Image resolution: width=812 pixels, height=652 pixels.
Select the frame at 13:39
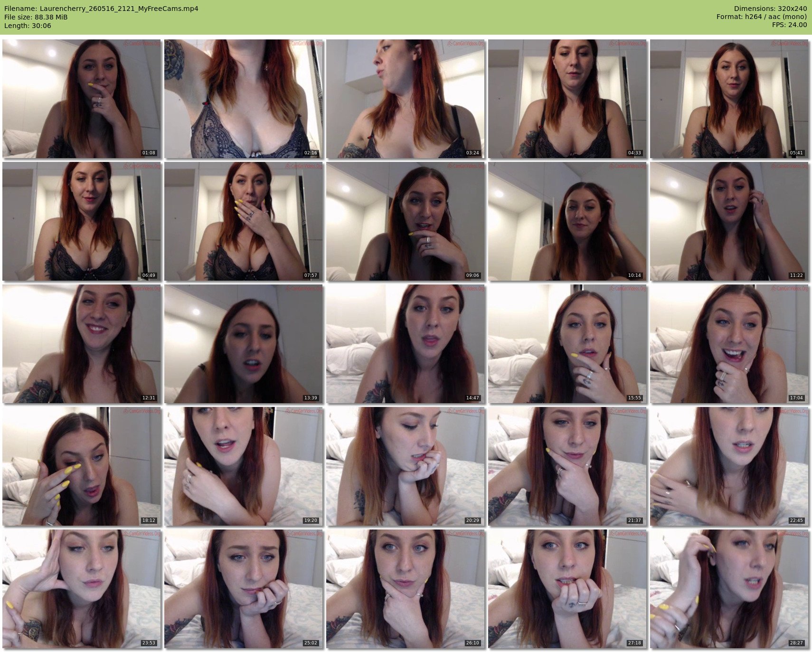click(x=243, y=344)
